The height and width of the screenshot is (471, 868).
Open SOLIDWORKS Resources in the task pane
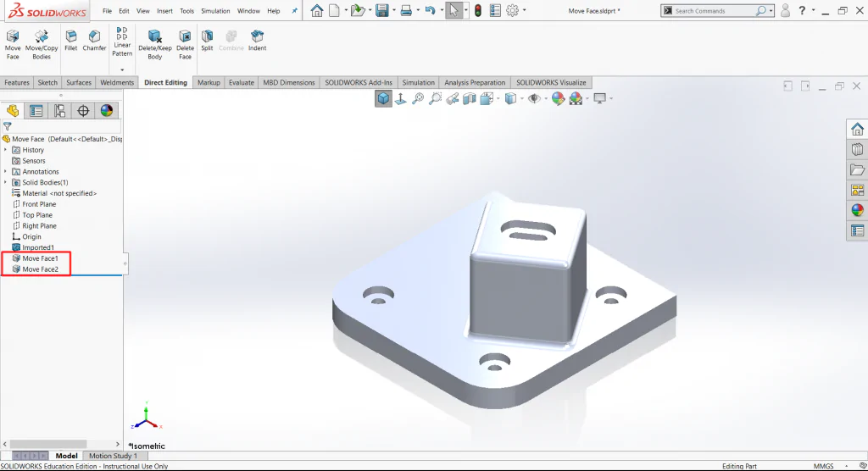coord(857,129)
